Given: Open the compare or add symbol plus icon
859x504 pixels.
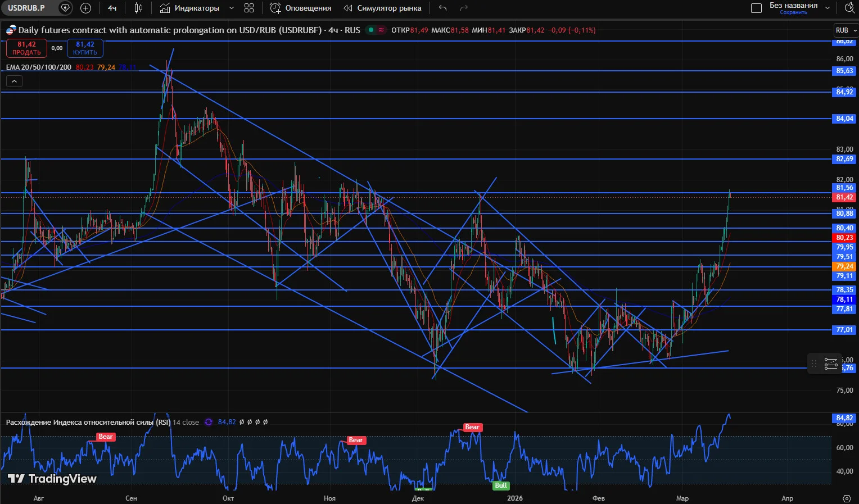Looking at the screenshot, I should tap(85, 8).
